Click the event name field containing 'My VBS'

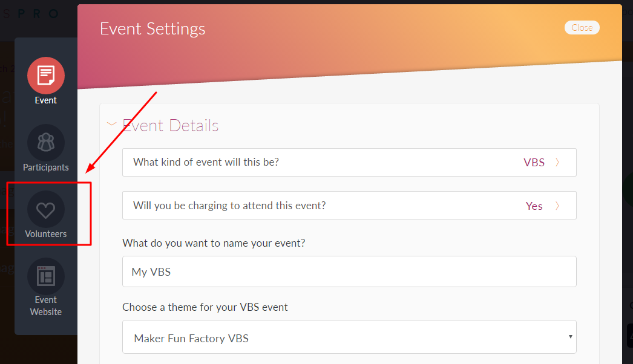click(x=349, y=271)
